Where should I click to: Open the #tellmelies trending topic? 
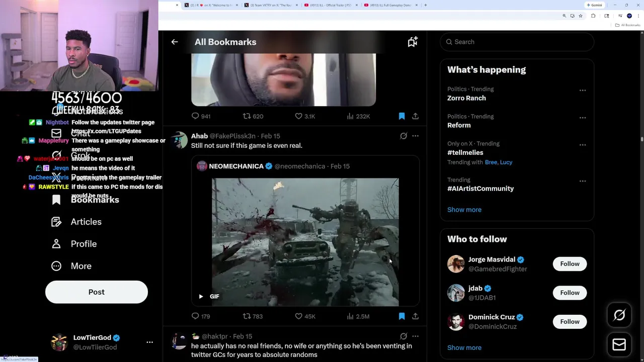[465, 152]
